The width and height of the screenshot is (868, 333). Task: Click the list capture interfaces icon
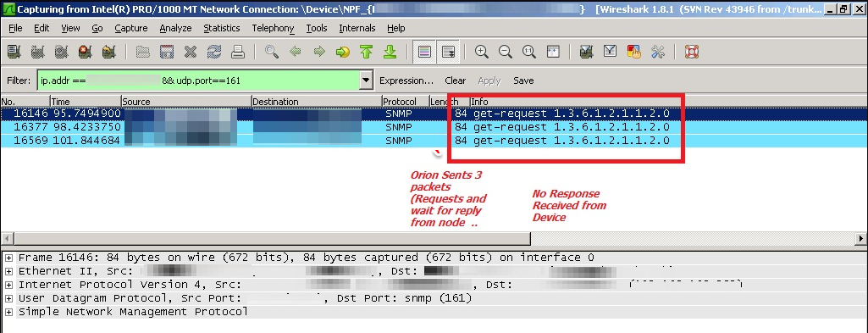[x=14, y=52]
